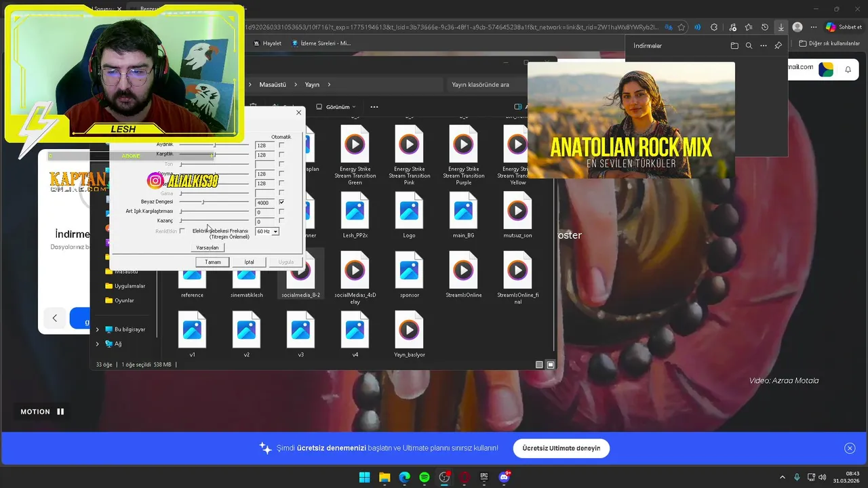Screen dimensions: 868x488
Task: Click Varsayılan defaults button
Action: pos(208,247)
